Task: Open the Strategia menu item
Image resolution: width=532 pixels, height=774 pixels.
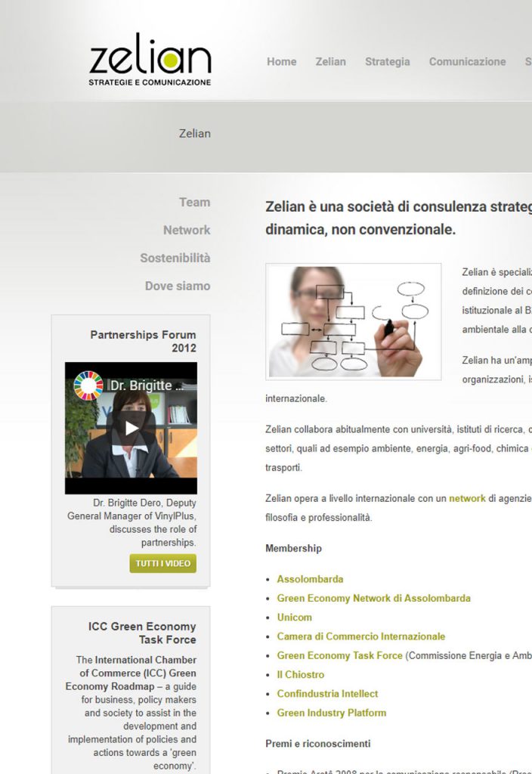Action: click(x=388, y=62)
